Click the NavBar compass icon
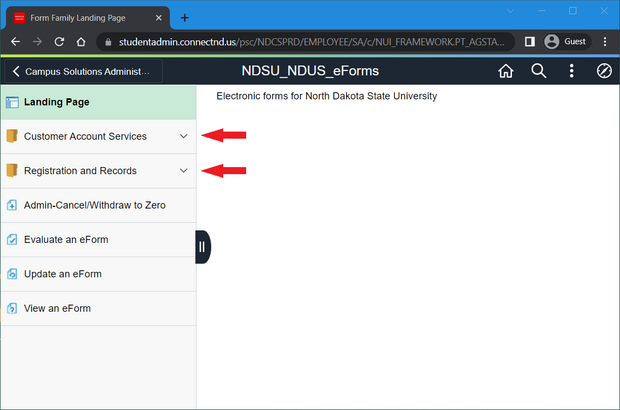 click(x=604, y=71)
